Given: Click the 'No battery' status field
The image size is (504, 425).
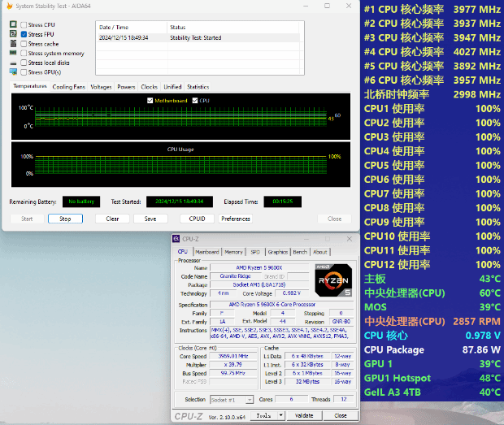Looking at the screenshot, I should tap(81, 202).
